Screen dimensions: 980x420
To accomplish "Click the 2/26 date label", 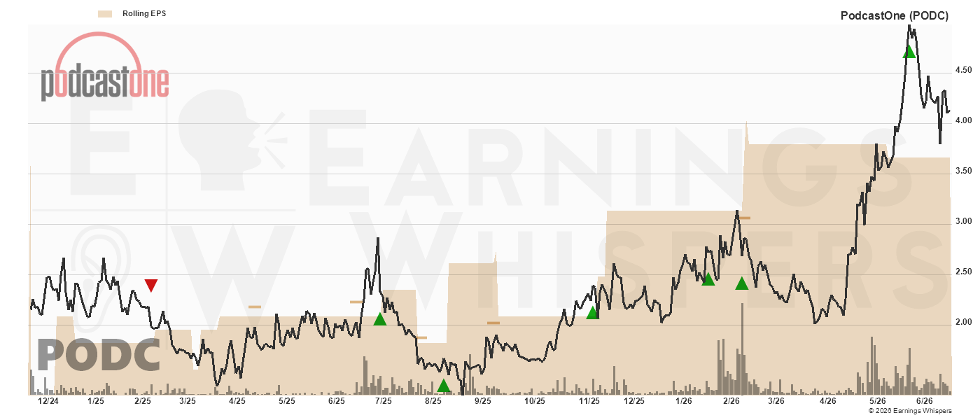I will (731, 401).
